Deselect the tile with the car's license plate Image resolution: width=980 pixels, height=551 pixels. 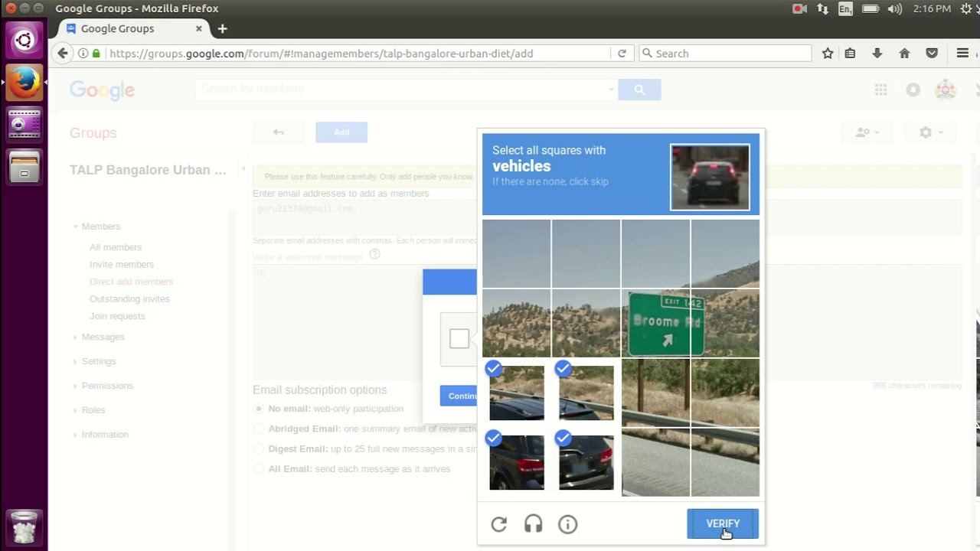586,462
